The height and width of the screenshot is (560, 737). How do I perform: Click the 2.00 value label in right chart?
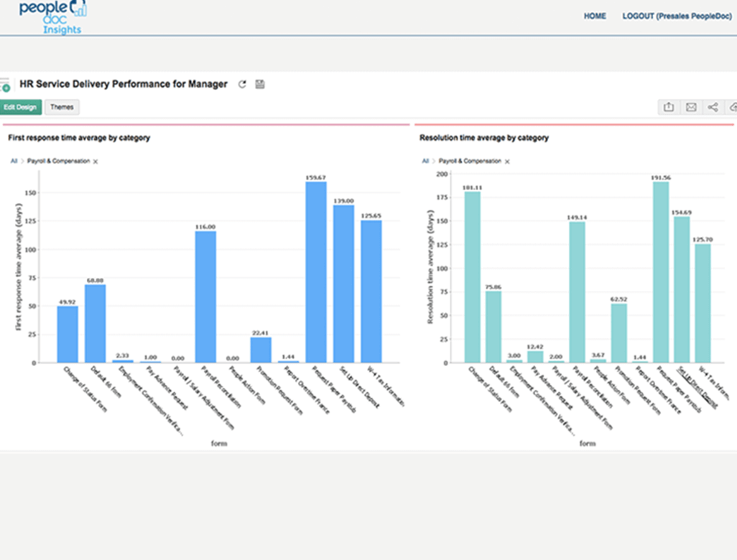pyautogui.click(x=556, y=357)
